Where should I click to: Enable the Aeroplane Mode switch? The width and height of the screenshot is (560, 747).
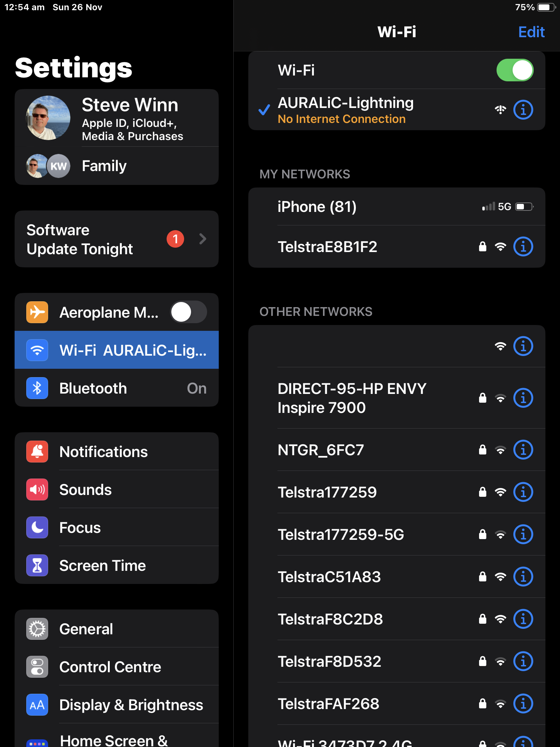click(188, 312)
